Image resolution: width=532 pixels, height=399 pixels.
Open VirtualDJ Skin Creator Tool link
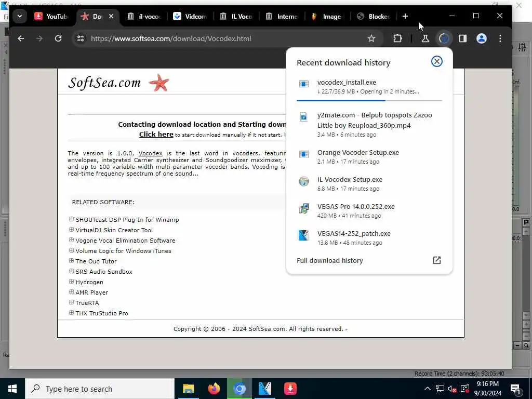pos(114,230)
